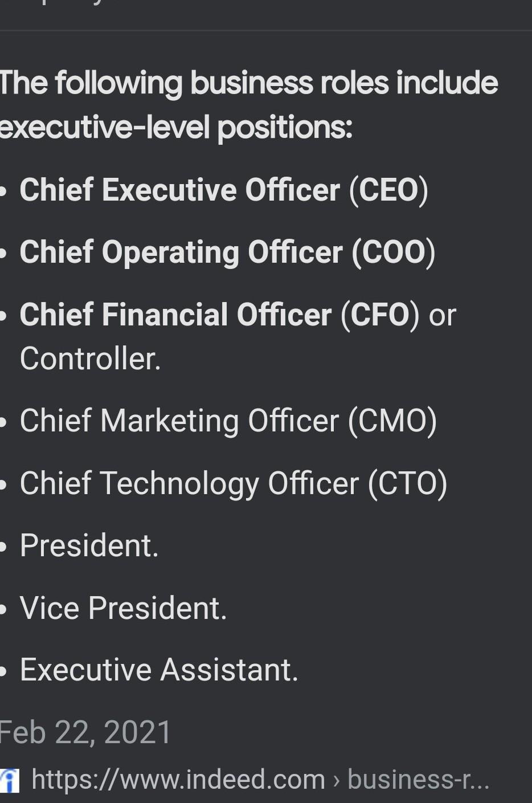Click the 'executive-level positions:' heading line
This screenshot has height=803, width=532.
tap(176, 127)
